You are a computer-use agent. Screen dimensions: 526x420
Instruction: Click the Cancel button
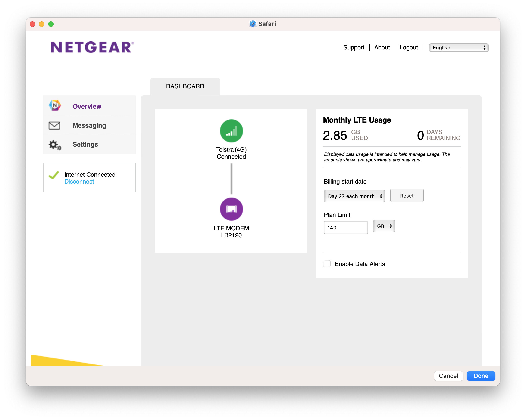coord(448,376)
